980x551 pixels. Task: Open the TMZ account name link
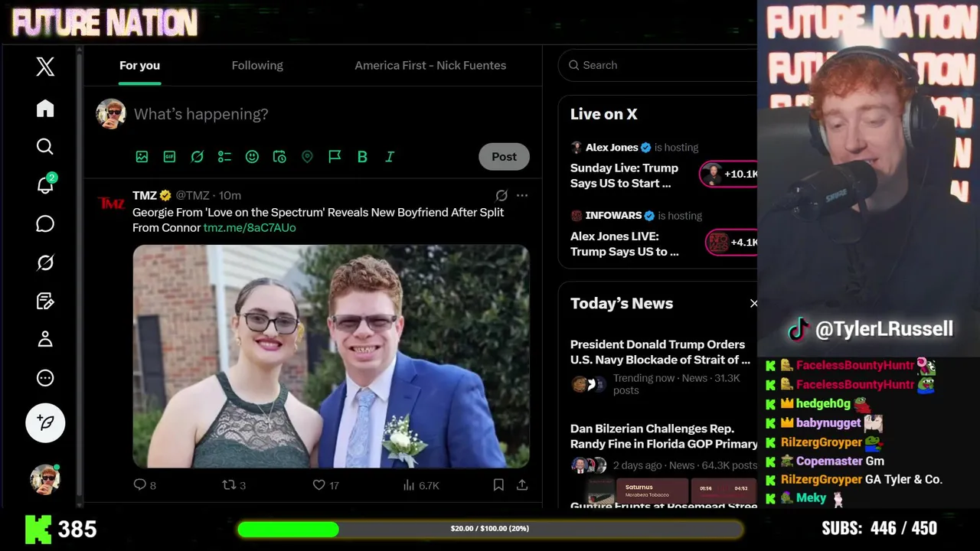point(145,195)
